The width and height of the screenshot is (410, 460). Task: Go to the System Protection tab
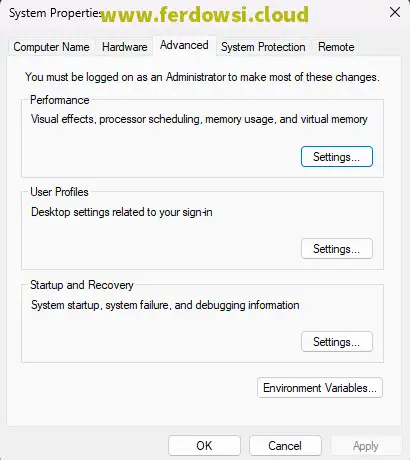[263, 47]
